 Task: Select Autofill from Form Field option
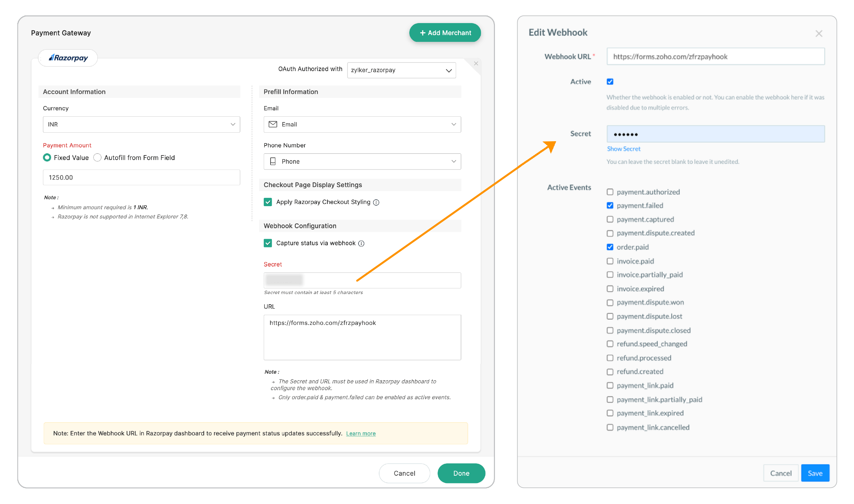pos(98,158)
